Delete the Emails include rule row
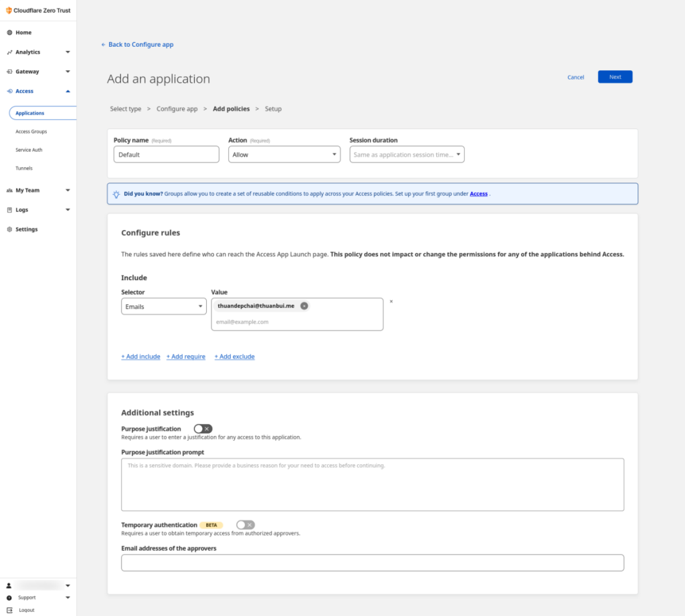The image size is (685, 616). 391,302
